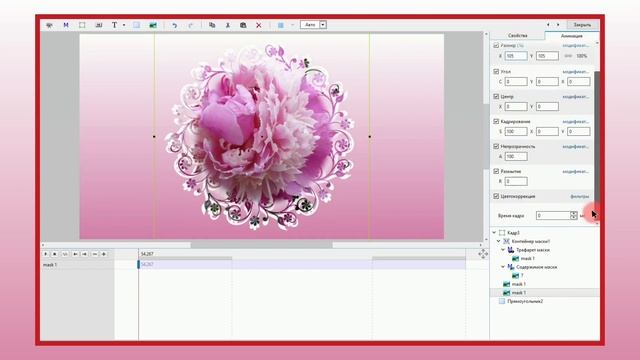Viewport: 640px width, 360px height.
Task: Open the Авто zoom combo box
Action: point(313,25)
